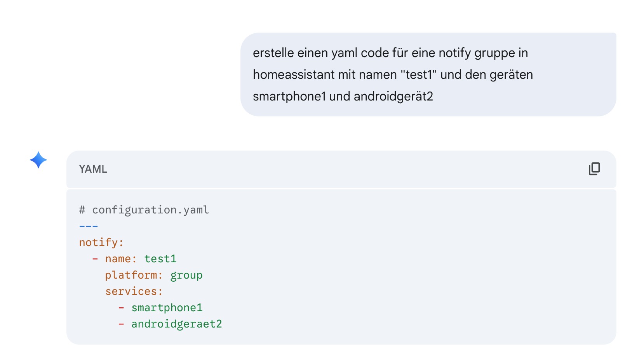
Task: Click the blue '---' document separator
Action: (89, 226)
